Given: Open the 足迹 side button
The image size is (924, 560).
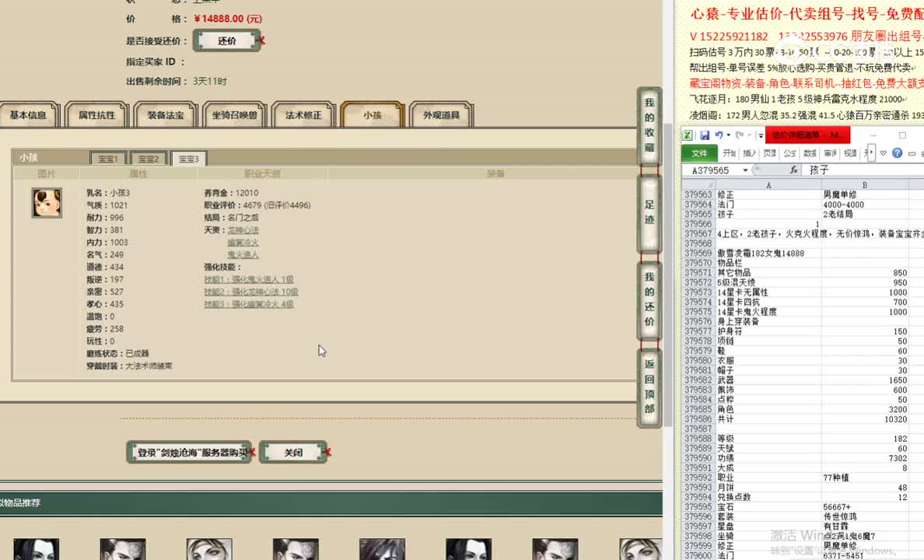Looking at the screenshot, I should pos(649,213).
